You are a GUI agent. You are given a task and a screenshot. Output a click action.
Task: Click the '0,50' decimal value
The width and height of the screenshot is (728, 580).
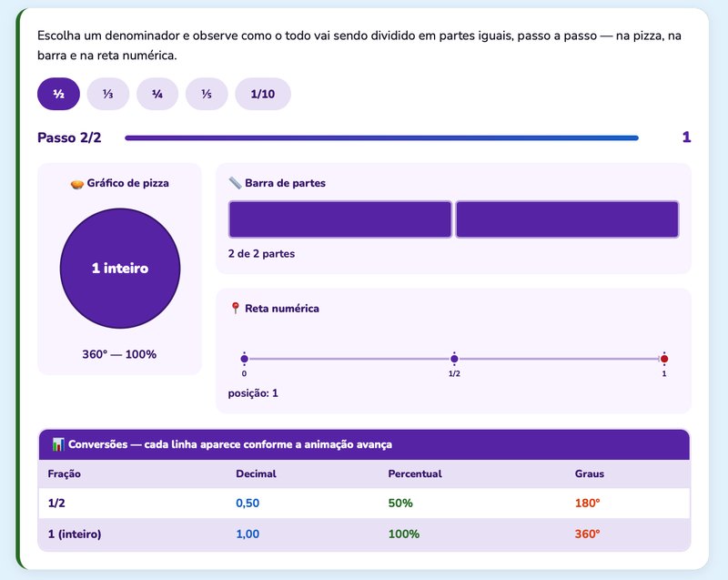pyautogui.click(x=248, y=503)
